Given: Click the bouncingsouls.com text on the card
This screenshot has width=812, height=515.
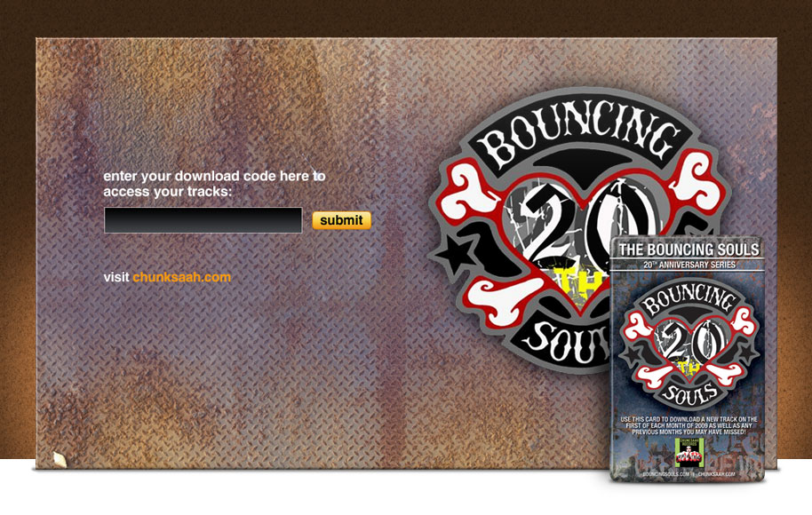Looking at the screenshot, I should [666, 473].
